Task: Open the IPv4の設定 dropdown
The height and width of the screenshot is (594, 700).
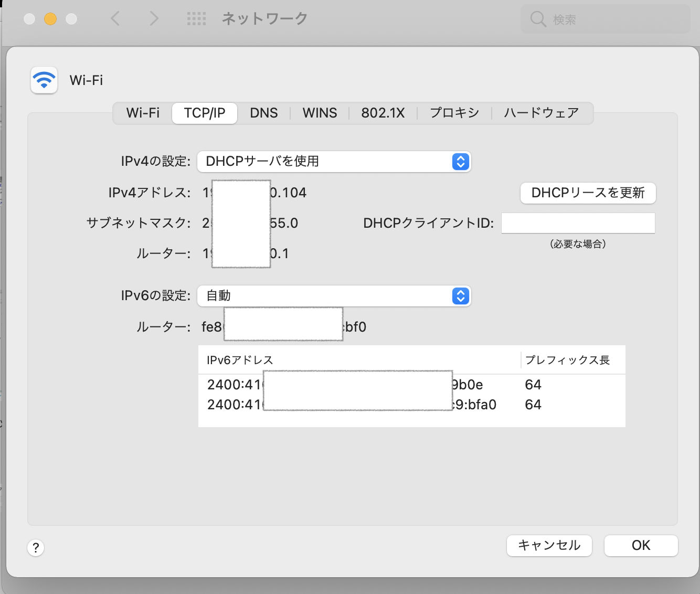Action: pyautogui.click(x=334, y=162)
